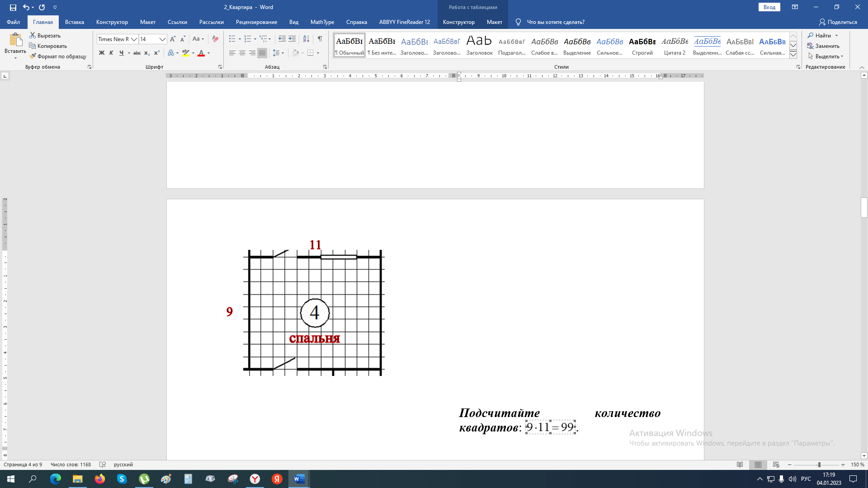This screenshot has width=868, height=488.
Task: Open Windows Start menu
Action: coord(11,479)
